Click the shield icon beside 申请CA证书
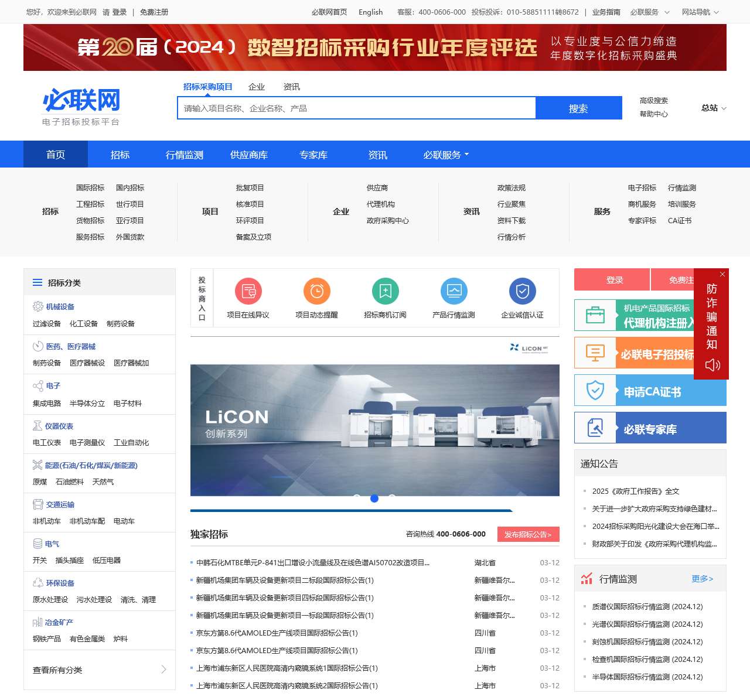750x700 pixels. (595, 390)
